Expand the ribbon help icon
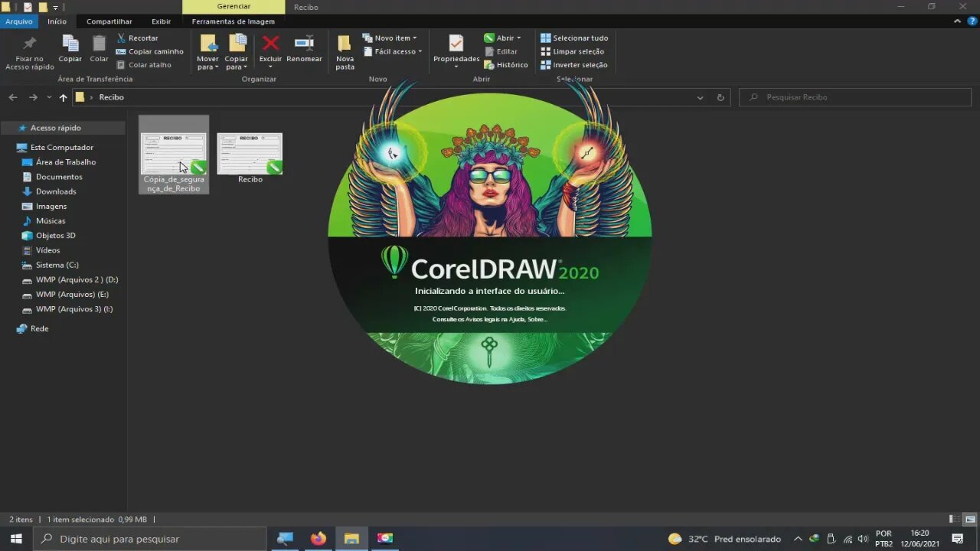This screenshot has height=551, width=980. (x=972, y=21)
